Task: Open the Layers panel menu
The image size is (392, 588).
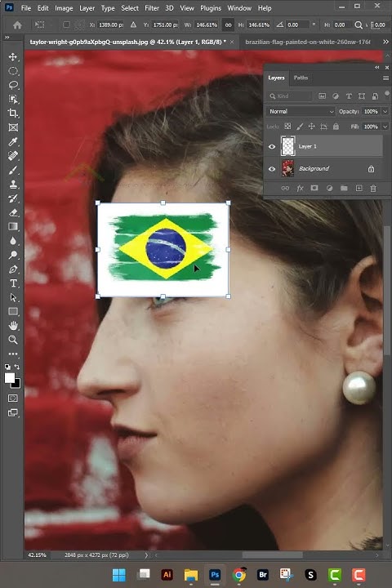Action: (x=385, y=78)
